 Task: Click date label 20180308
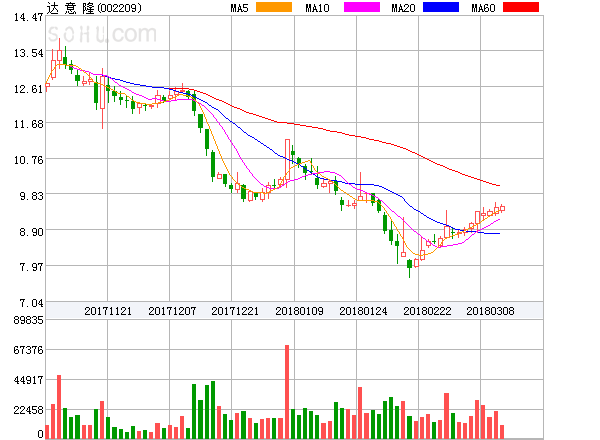490,311
